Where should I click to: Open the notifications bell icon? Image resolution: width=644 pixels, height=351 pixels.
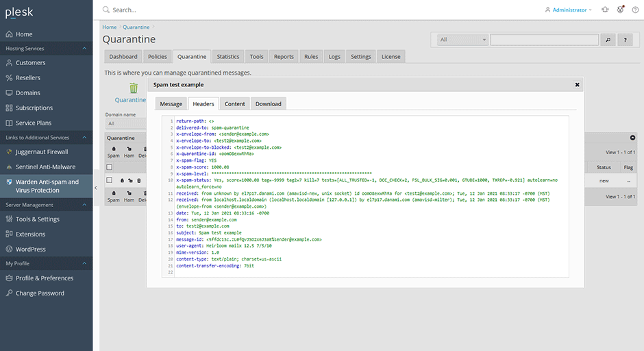tap(605, 10)
